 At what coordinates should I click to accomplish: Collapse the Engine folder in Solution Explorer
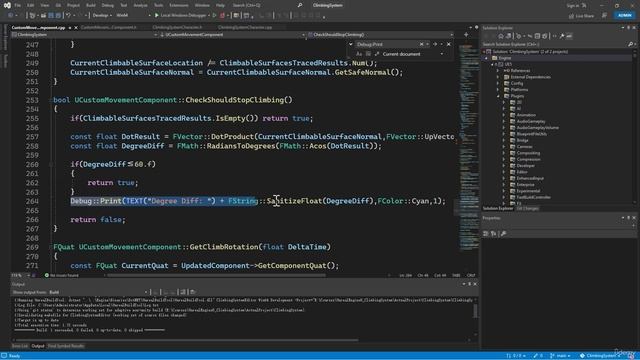486,58
